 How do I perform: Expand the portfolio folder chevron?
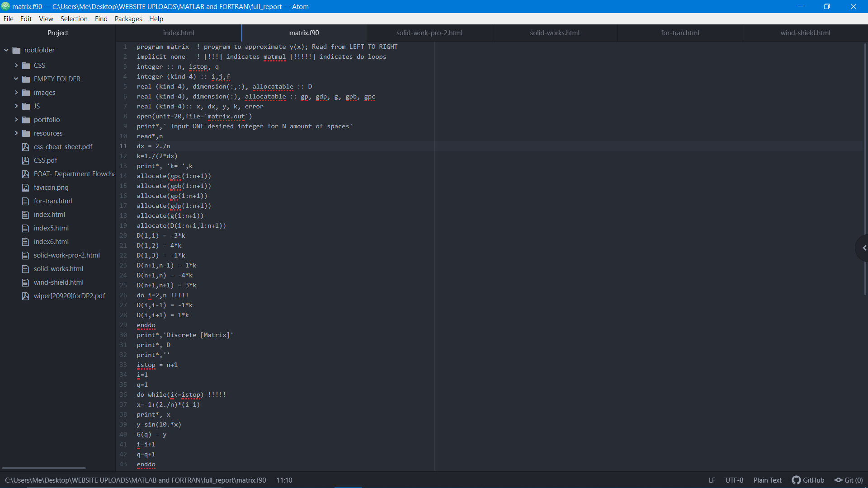(16, 120)
